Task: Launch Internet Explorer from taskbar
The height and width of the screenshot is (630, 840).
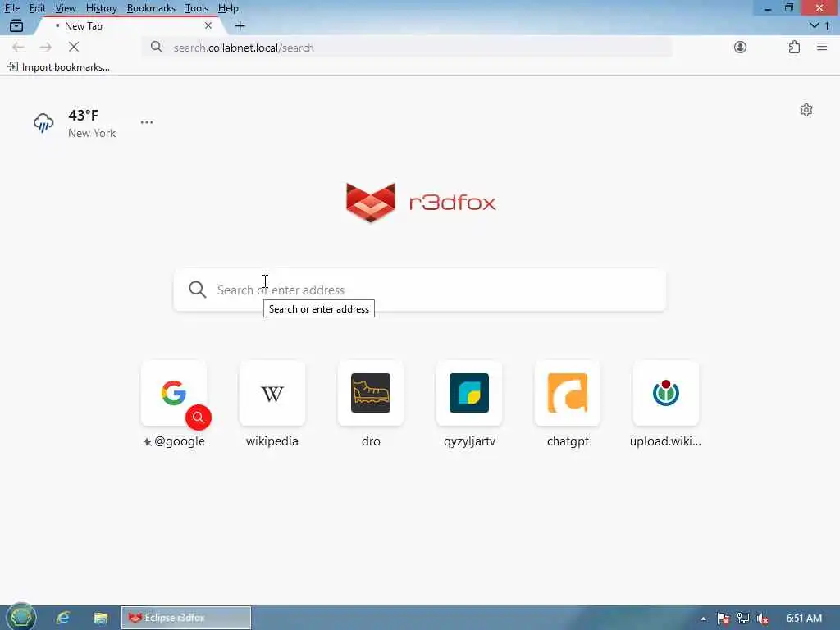Action: click(x=63, y=618)
